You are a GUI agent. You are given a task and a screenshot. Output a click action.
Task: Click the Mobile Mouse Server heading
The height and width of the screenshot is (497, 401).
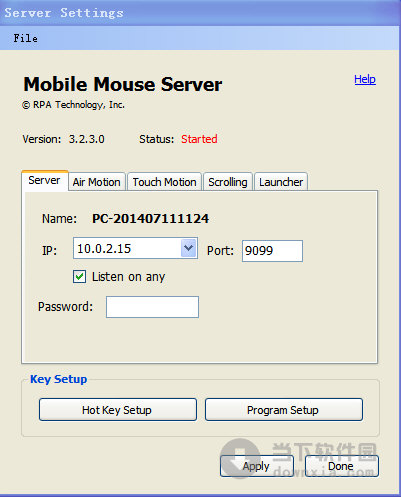point(122,84)
